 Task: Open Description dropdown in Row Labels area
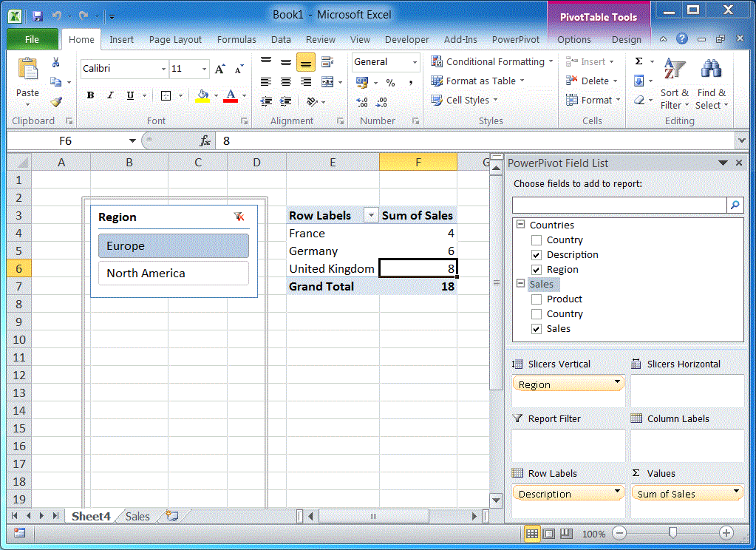[617, 492]
